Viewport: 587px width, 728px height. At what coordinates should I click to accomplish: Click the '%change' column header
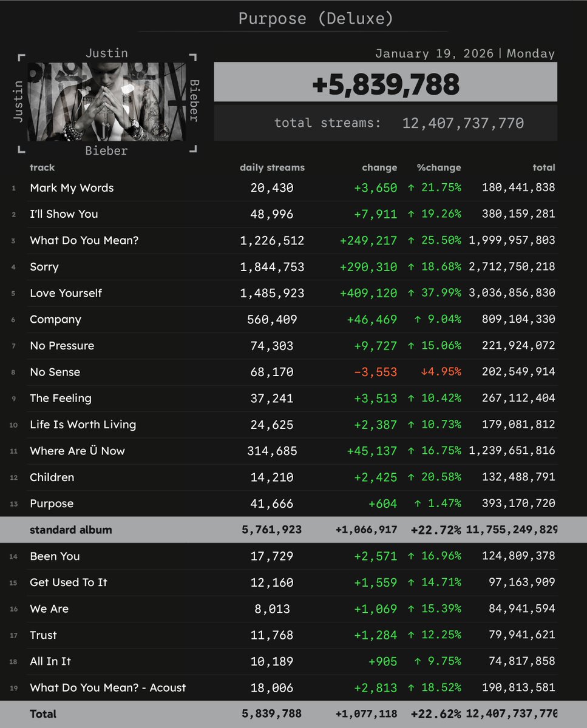click(x=439, y=167)
